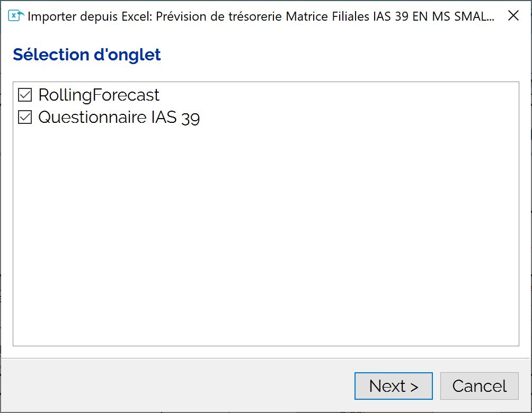
Task: Click the Excel import icon in title bar
Action: click(16, 15)
